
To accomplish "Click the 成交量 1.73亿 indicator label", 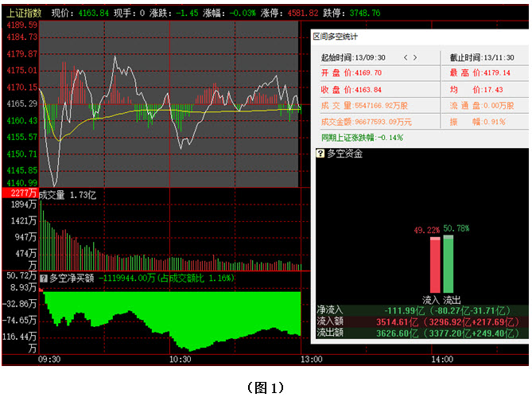I will coord(68,194).
